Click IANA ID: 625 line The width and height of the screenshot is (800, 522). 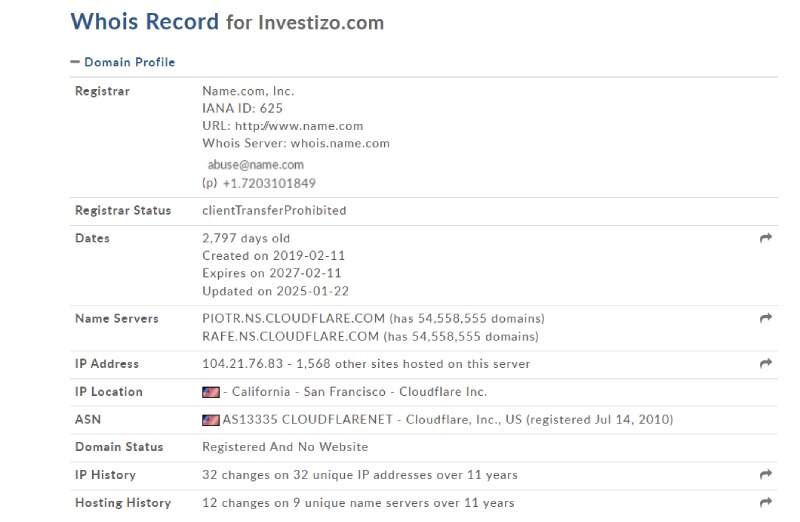coord(242,108)
